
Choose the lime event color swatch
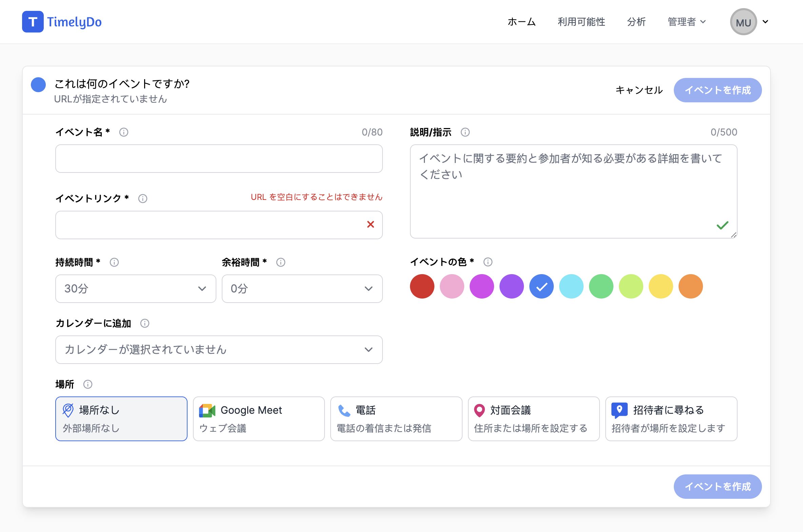point(631,286)
